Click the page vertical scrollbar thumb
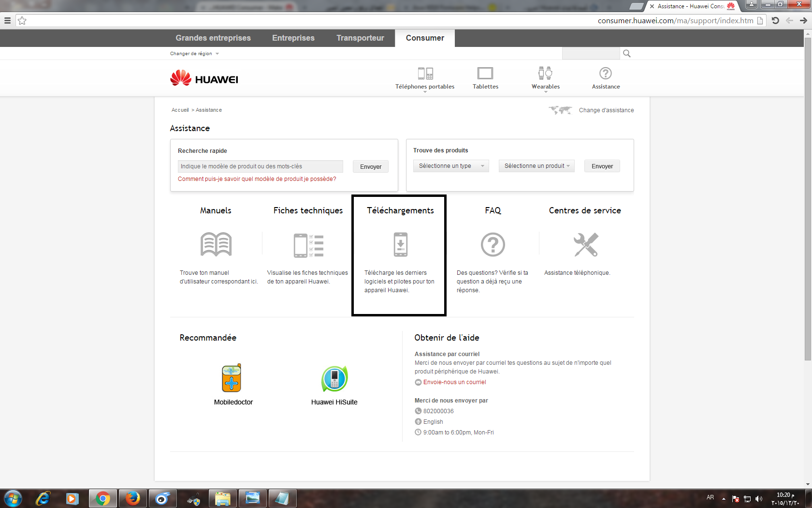 [x=808, y=198]
